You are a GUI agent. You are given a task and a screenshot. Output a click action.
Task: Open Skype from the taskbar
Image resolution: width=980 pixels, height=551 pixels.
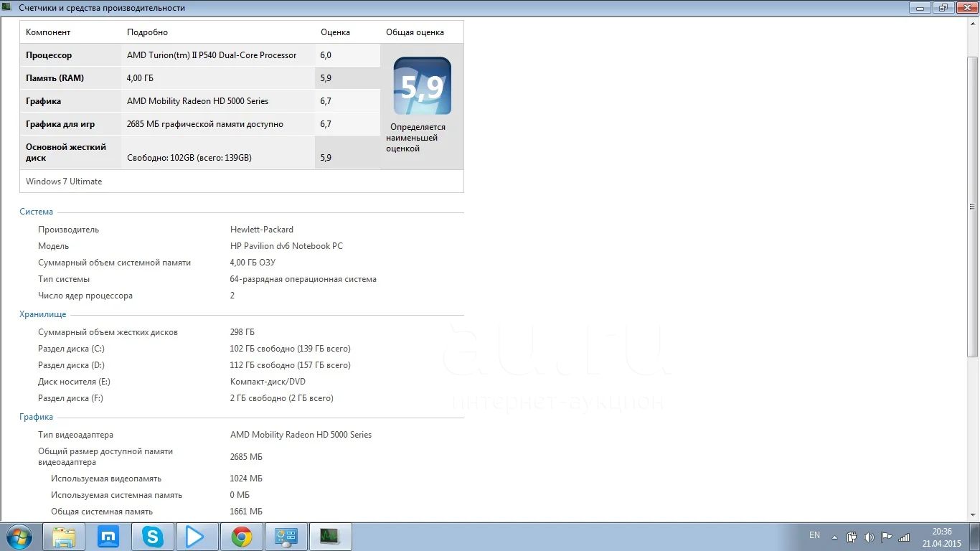tap(153, 537)
